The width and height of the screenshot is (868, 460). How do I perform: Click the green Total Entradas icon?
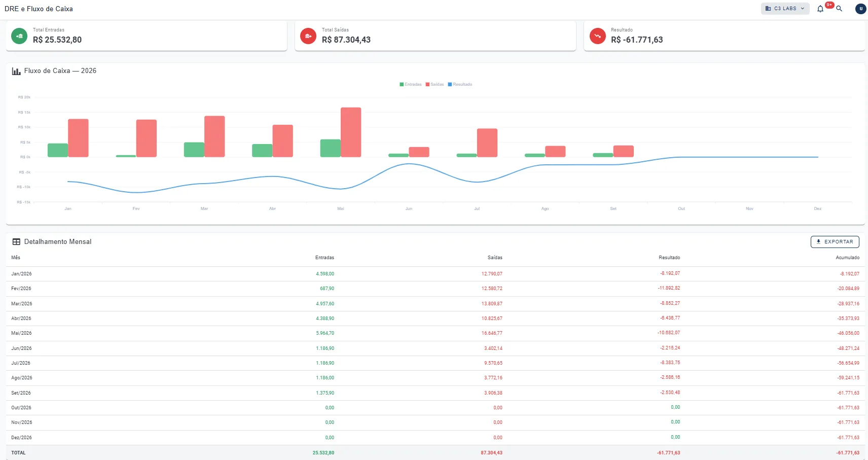click(19, 36)
